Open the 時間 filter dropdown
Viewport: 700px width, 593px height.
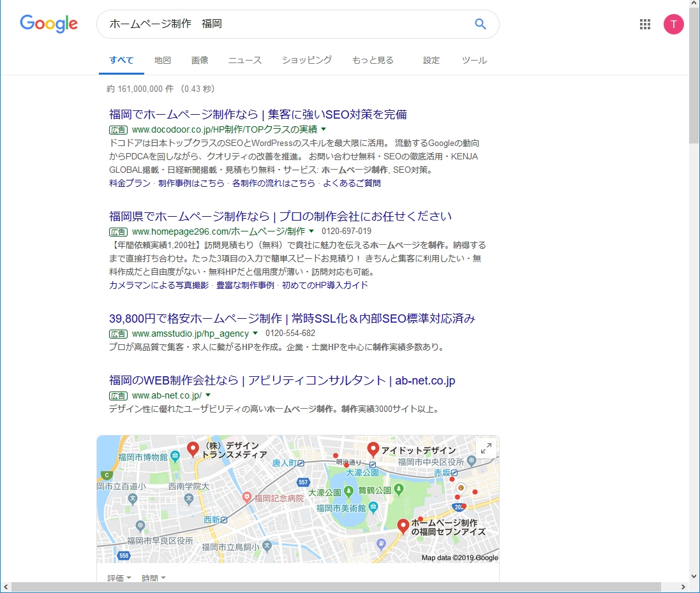coord(154,578)
